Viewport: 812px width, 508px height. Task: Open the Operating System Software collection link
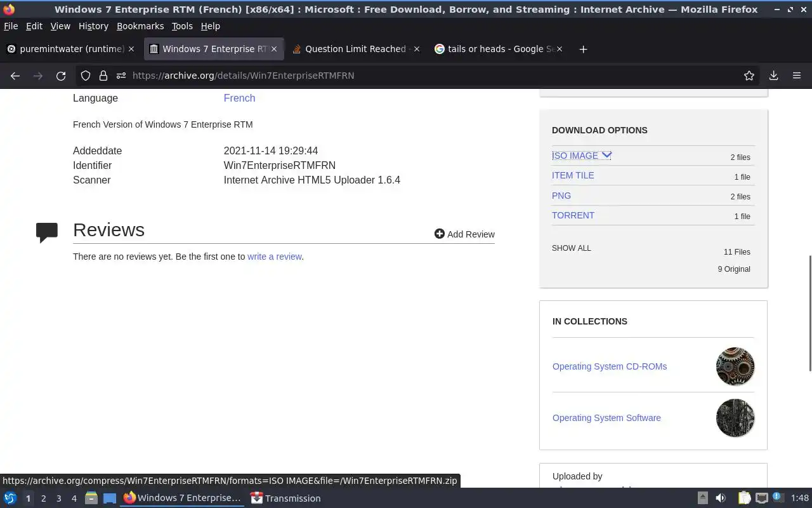(x=606, y=418)
